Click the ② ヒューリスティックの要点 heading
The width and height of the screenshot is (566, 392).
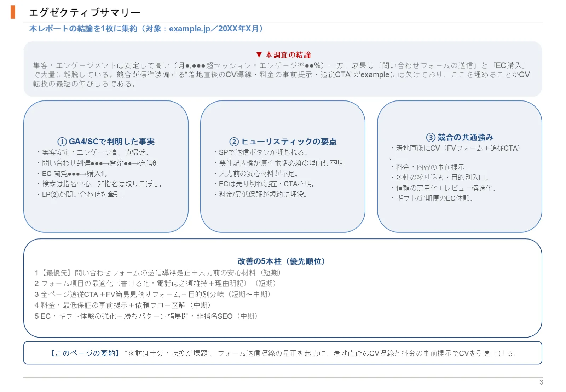click(x=283, y=142)
